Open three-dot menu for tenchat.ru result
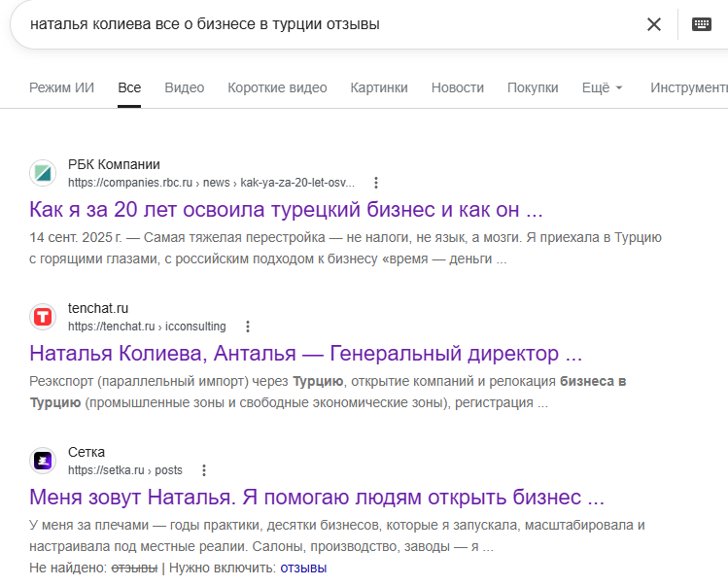The width and height of the screenshot is (728, 586). (x=248, y=327)
